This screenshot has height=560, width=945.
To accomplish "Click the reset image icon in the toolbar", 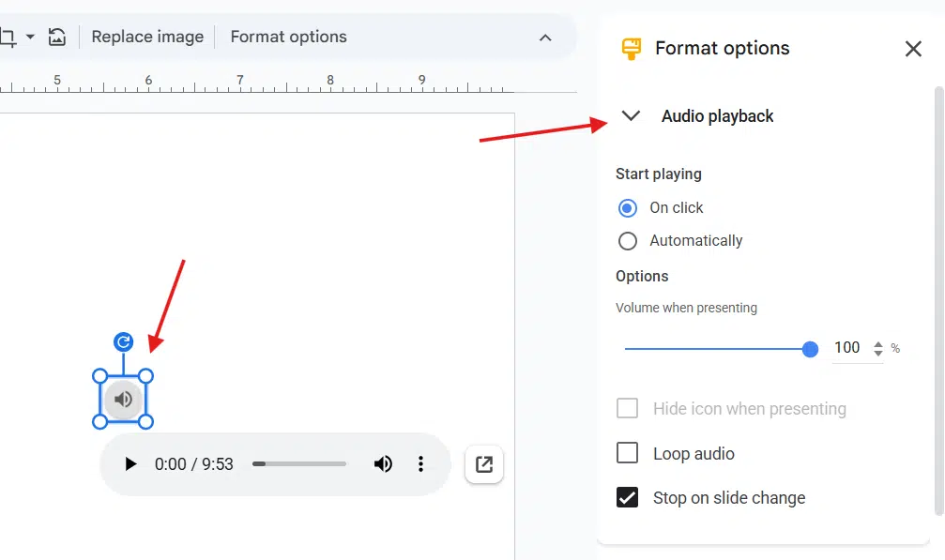I will click(x=56, y=37).
